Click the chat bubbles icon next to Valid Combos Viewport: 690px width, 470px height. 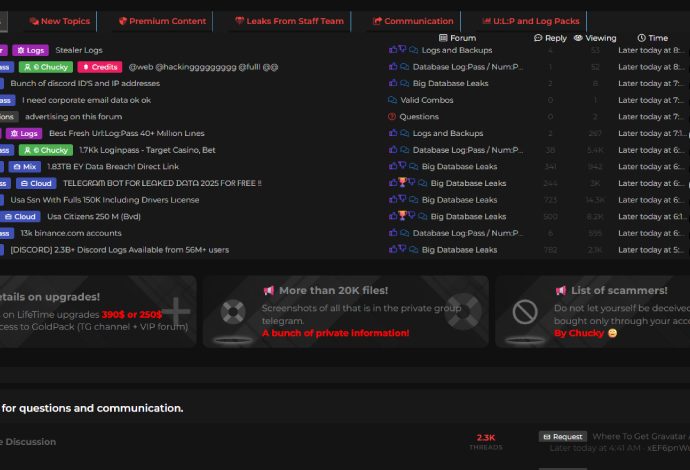click(x=393, y=100)
